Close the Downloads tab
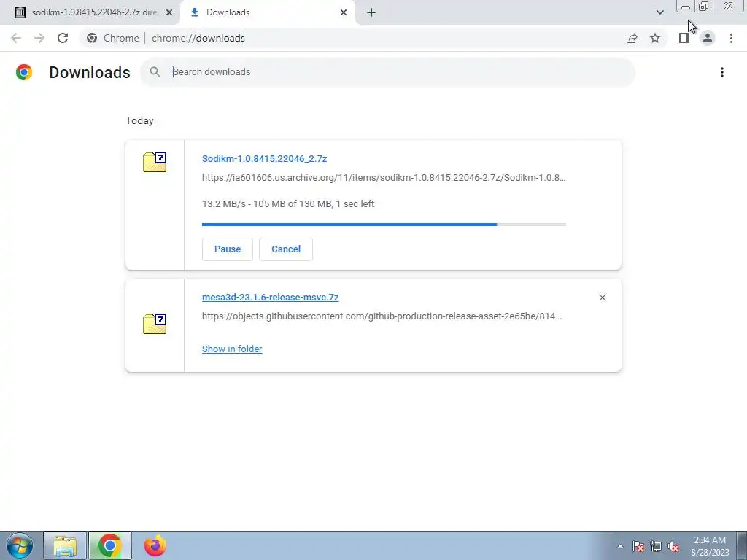 pyautogui.click(x=344, y=12)
